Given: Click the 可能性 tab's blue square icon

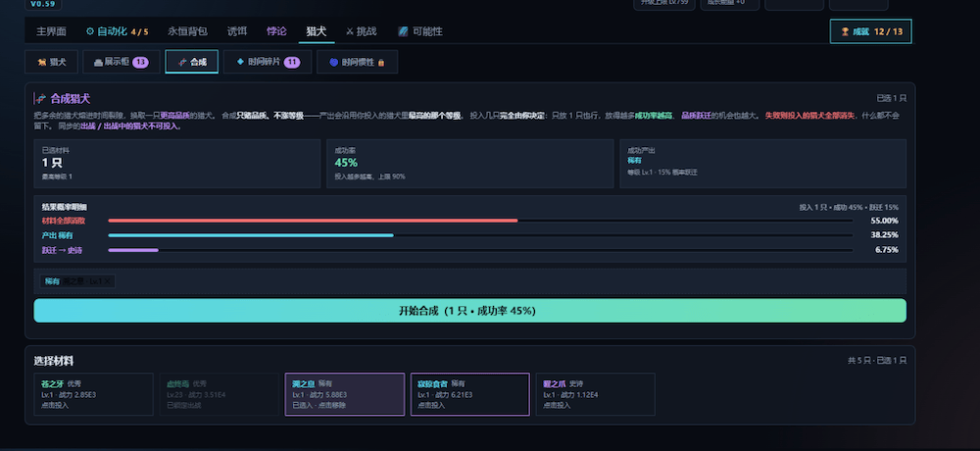Looking at the screenshot, I should [403, 31].
